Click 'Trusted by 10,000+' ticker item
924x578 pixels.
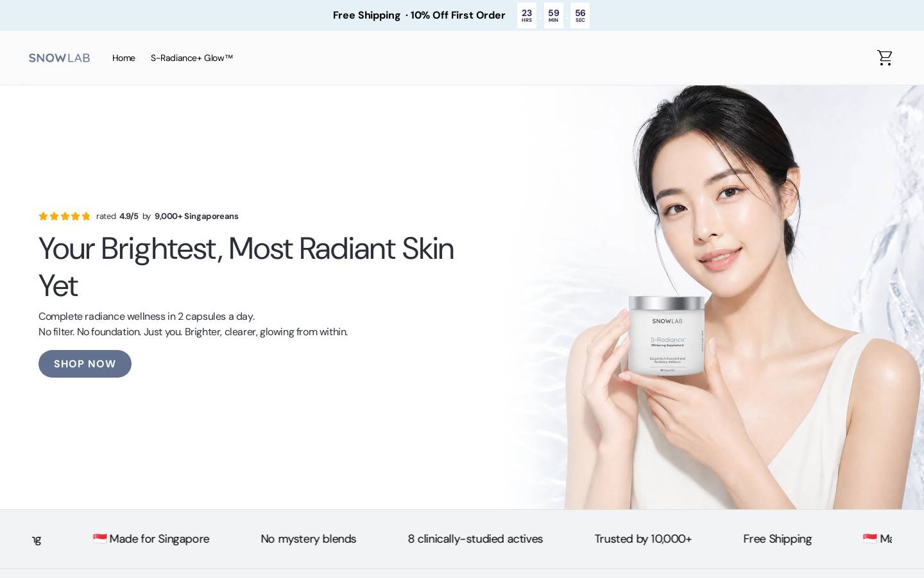point(643,539)
